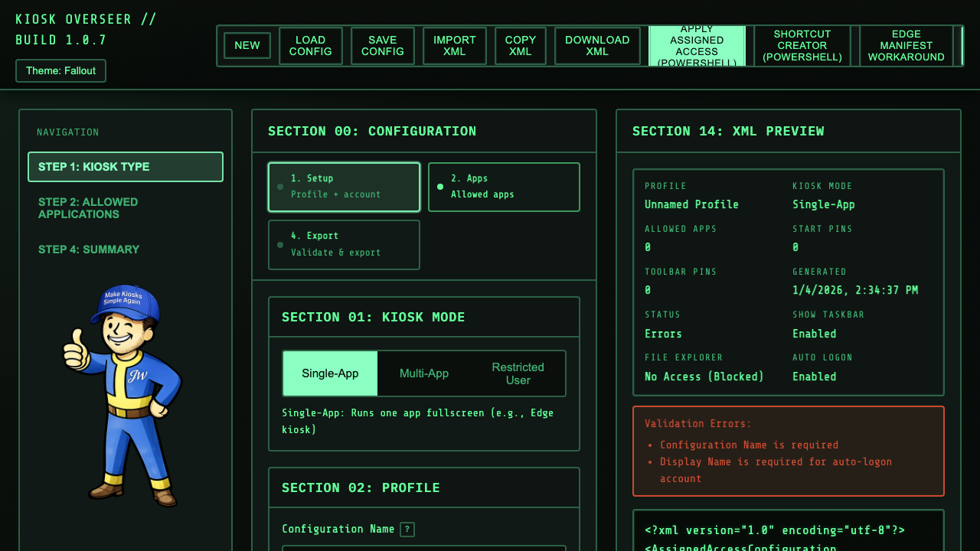Viewport: 980px width, 551px height.
Task: Switch theme via Theme: Fallout button
Action: point(60,70)
